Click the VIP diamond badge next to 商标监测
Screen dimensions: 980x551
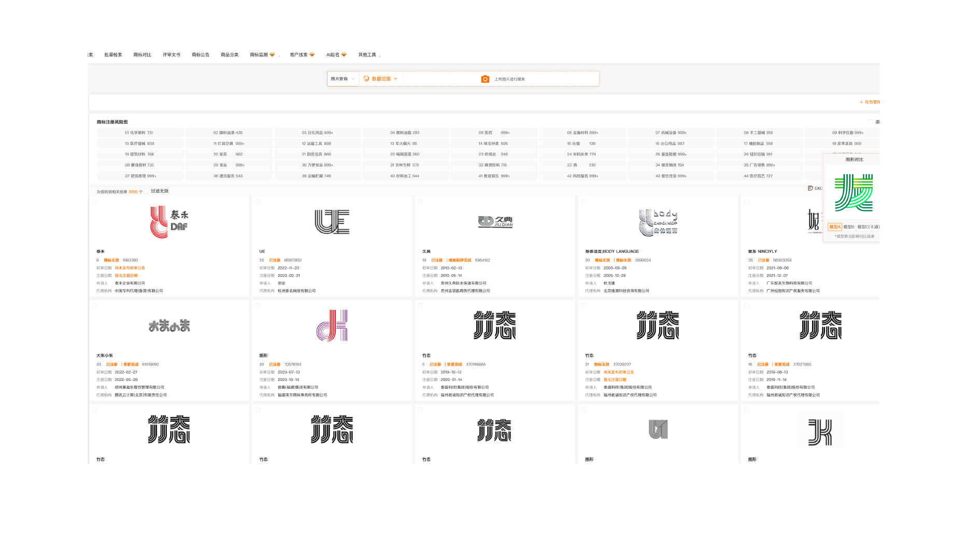tap(272, 55)
